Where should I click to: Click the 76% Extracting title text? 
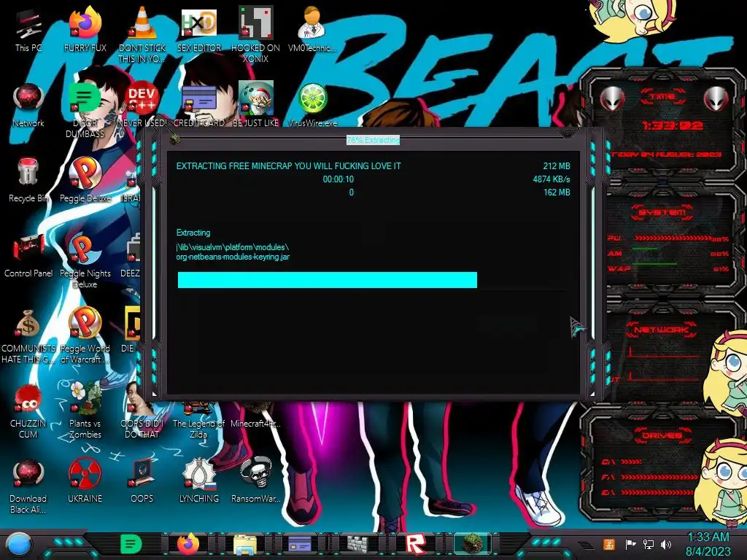click(373, 140)
